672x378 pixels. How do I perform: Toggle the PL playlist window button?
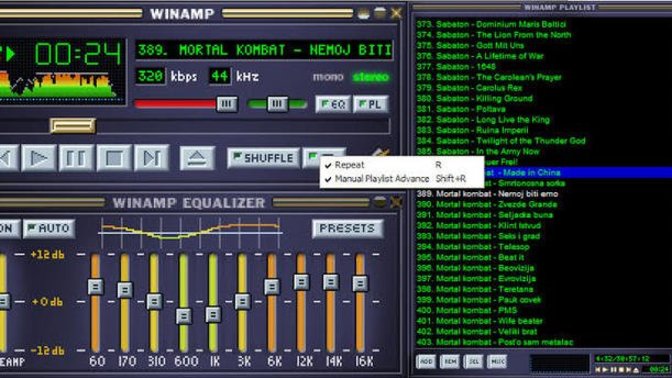pyautogui.click(x=371, y=104)
